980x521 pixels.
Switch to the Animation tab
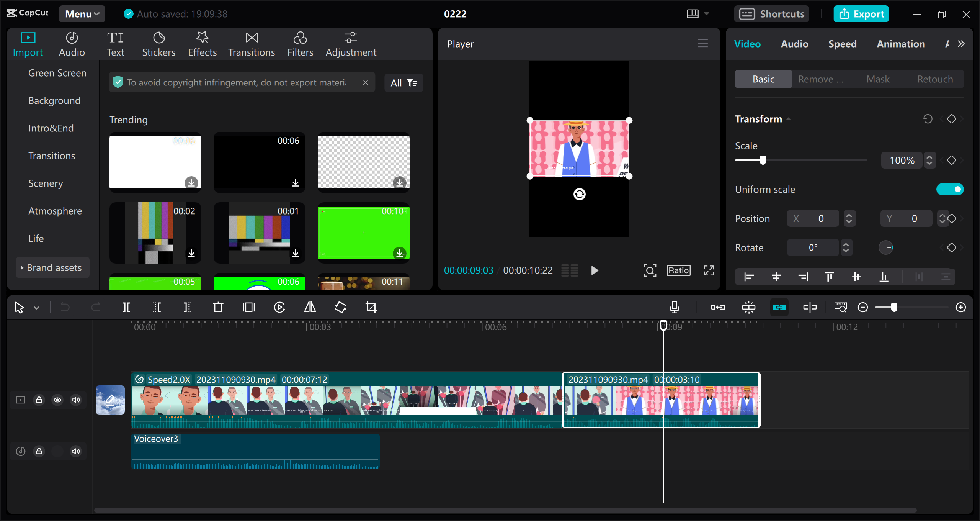pos(900,44)
